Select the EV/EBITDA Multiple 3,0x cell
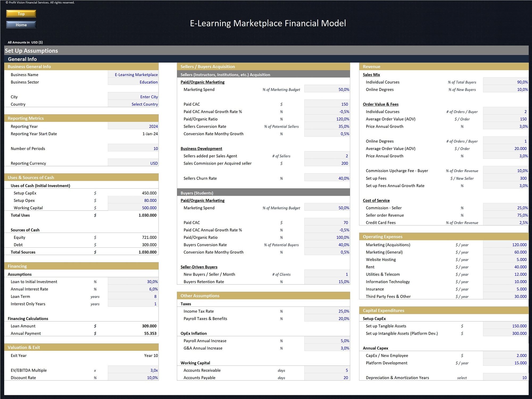Screen dimensions: 532x399 click(x=133, y=370)
